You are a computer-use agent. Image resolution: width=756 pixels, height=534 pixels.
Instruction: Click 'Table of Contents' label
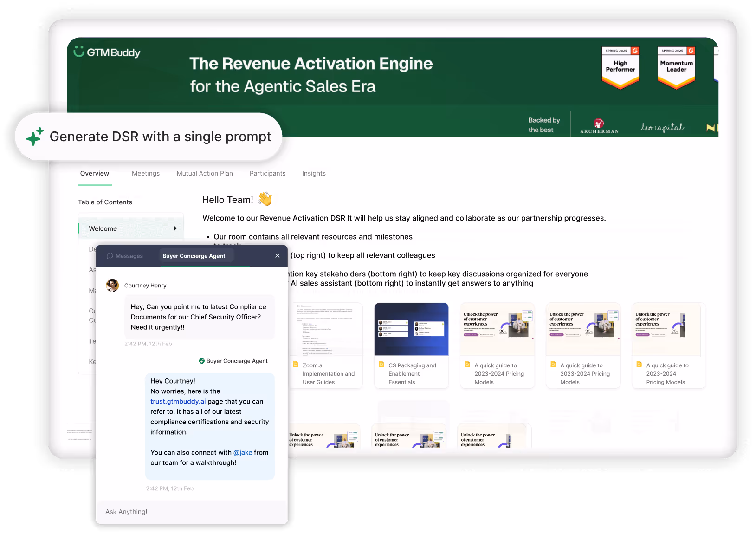pos(105,202)
